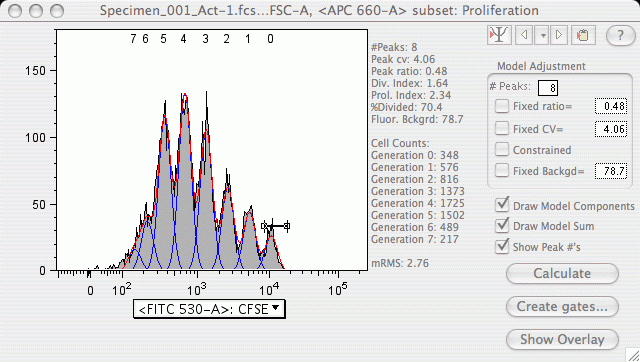Click the Fixed Backgd value field 78.7

[x=611, y=171]
